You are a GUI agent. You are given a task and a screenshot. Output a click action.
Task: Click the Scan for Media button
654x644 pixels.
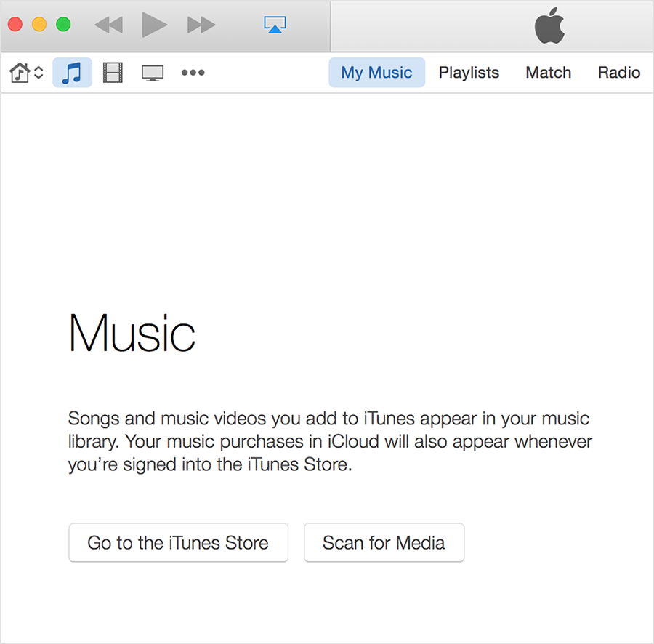[384, 543]
